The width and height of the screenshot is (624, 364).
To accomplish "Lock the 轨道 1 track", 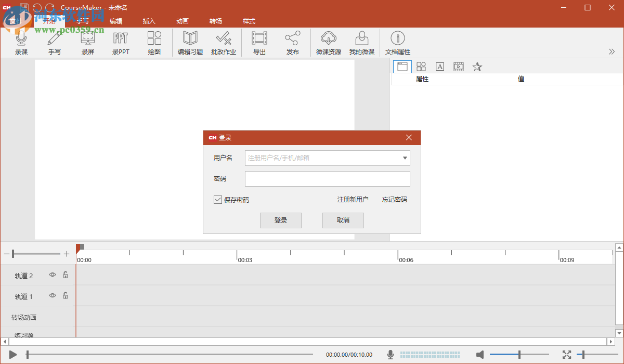I will (65, 295).
